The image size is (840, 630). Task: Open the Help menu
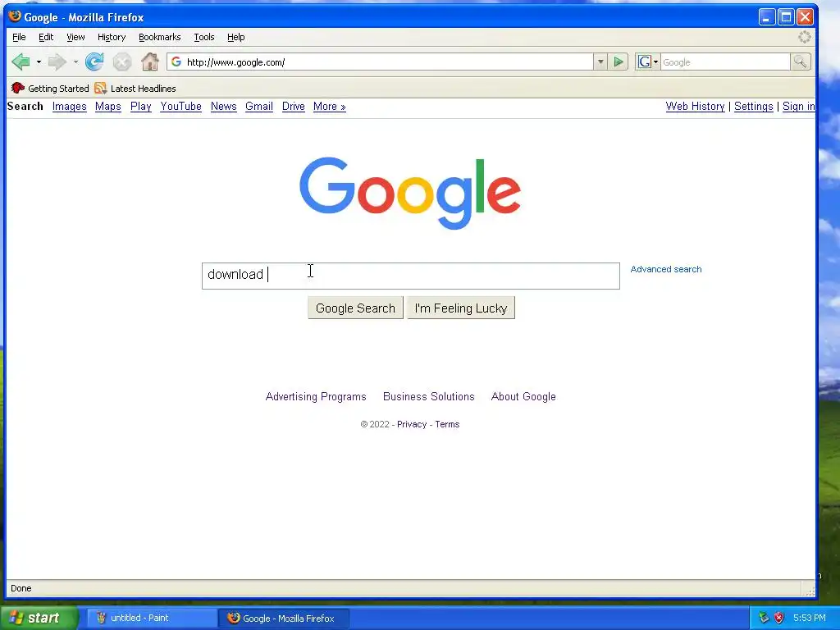pyautogui.click(x=235, y=37)
